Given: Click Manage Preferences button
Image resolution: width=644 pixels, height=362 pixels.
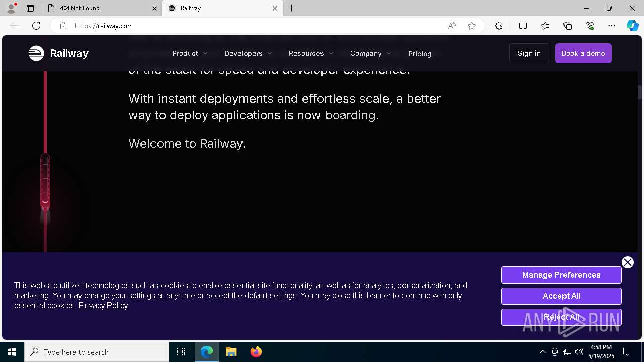Looking at the screenshot, I should (x=561, y=275).
